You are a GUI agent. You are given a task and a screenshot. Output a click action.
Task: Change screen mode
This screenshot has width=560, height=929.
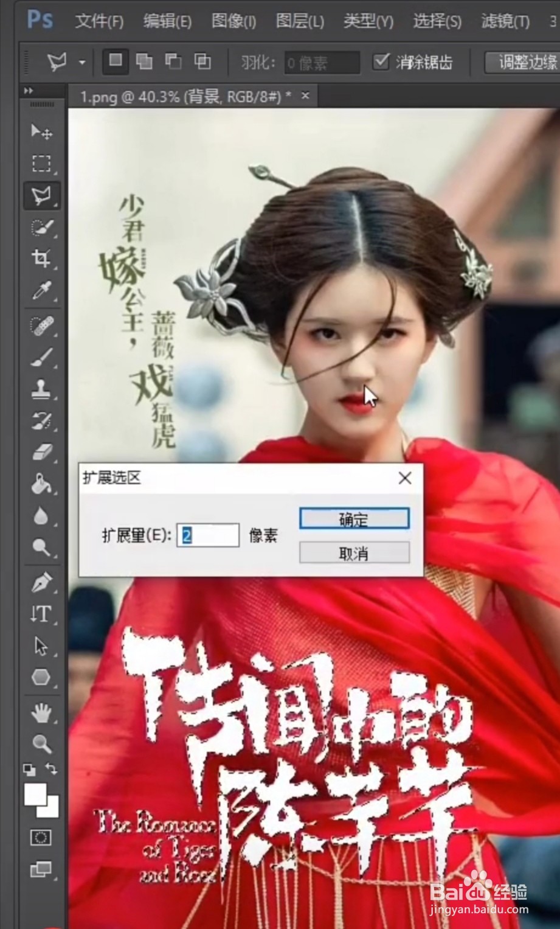point(41,869)
